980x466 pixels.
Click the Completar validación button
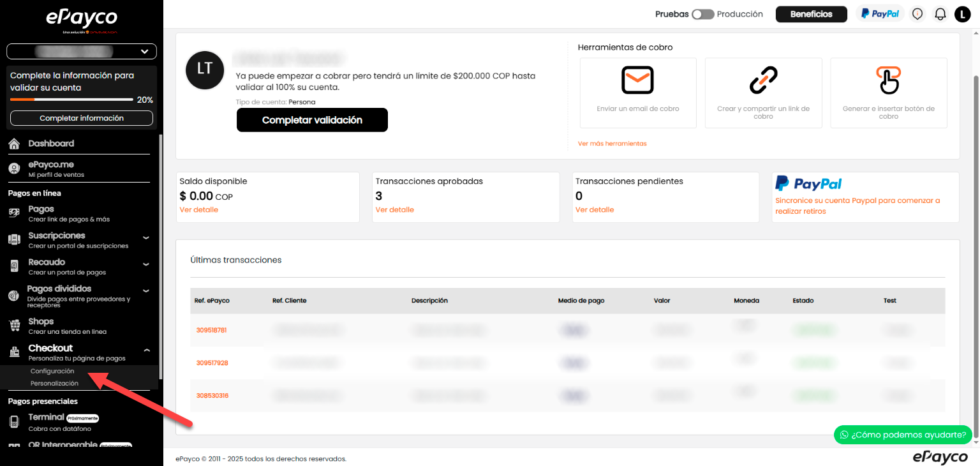coord(312,120)
